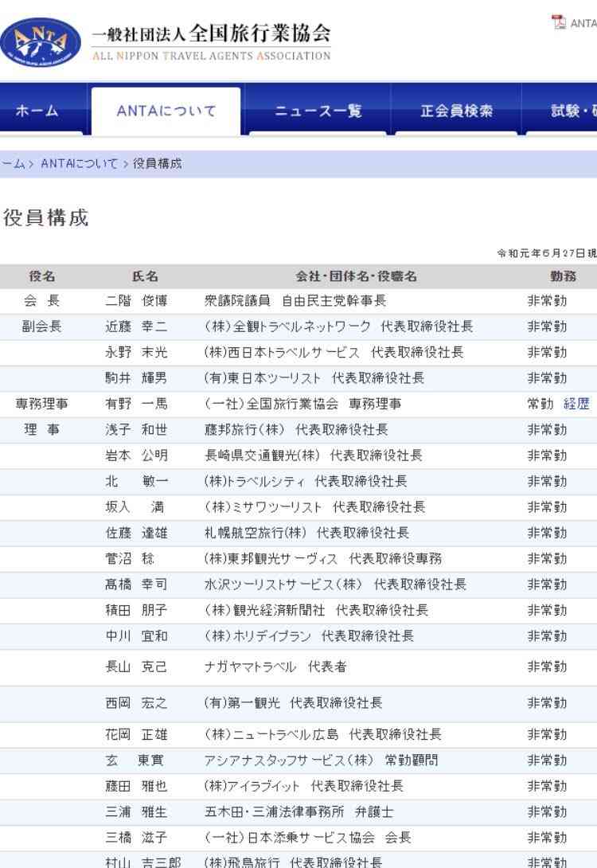This screenshot has height=868, width=597.
Task: Select the name 近藤 幸二
Action: [x=136, y=326]
